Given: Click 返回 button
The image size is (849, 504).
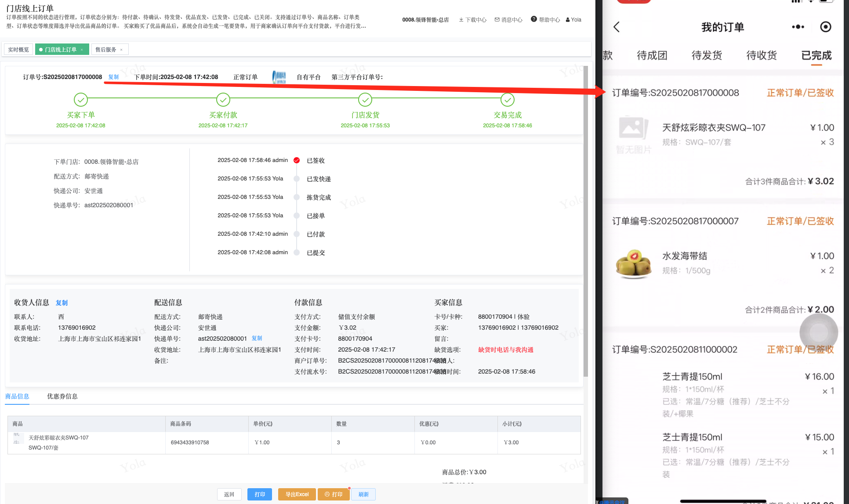Looking at the screenshot, I should point(229,494).
